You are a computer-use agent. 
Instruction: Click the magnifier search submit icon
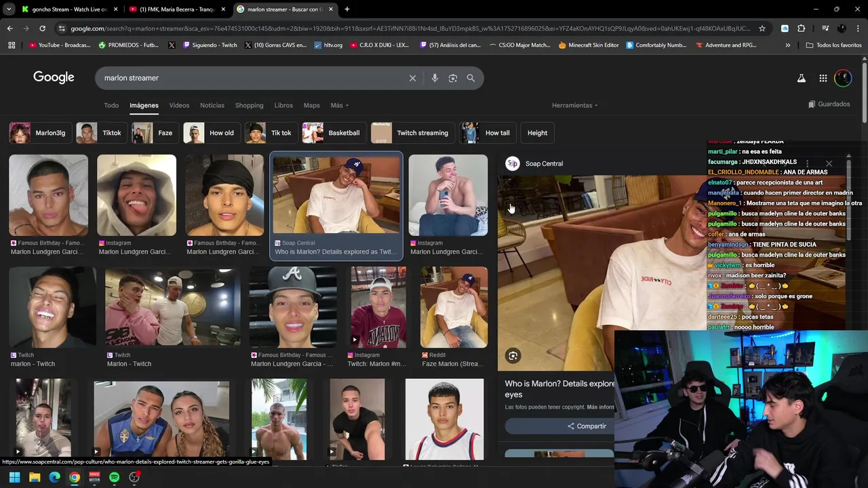tap(471, 78)
